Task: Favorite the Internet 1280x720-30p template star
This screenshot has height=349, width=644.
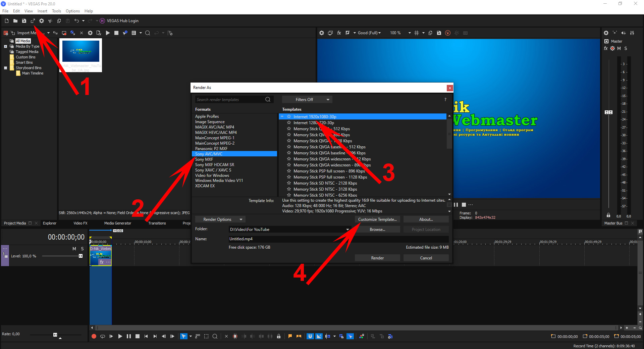Action: tap(289, 122)
